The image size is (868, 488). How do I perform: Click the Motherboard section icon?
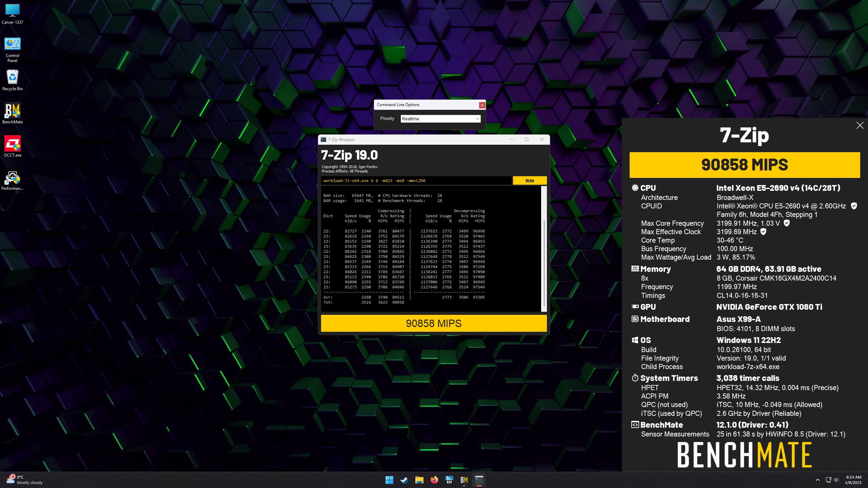(635, 319)
